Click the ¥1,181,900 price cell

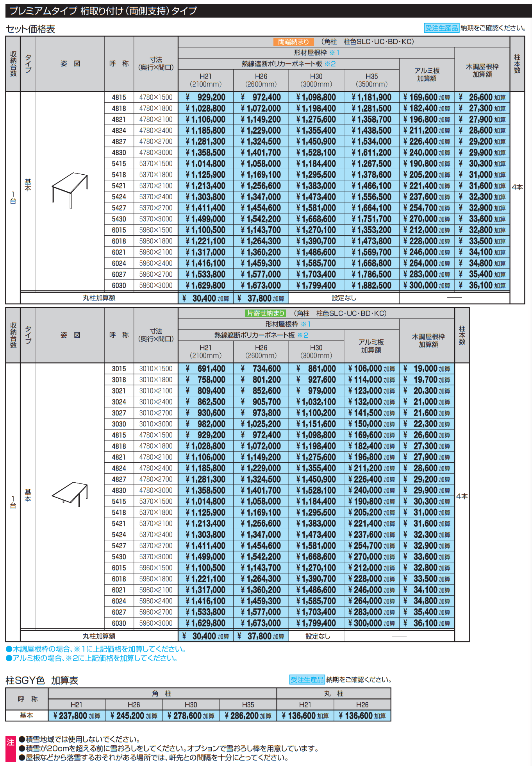click(371, 97)
